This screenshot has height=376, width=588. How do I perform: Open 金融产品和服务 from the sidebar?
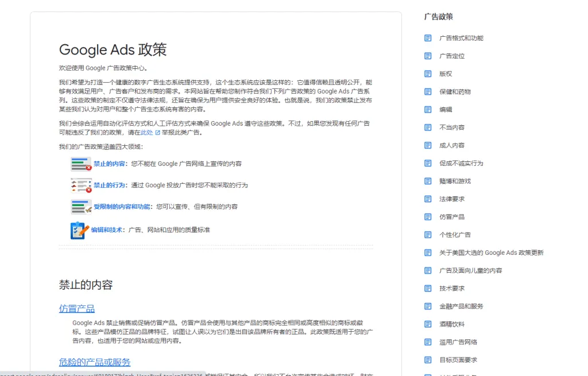coord(461,306)
